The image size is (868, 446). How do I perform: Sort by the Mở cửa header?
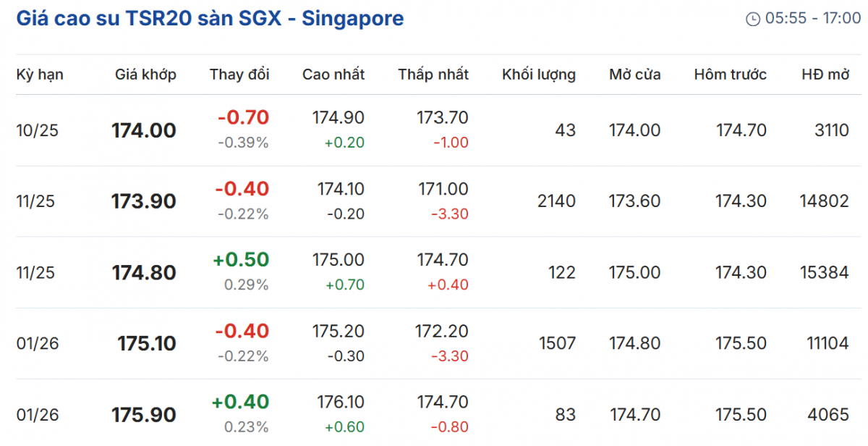tap(634, 75)
